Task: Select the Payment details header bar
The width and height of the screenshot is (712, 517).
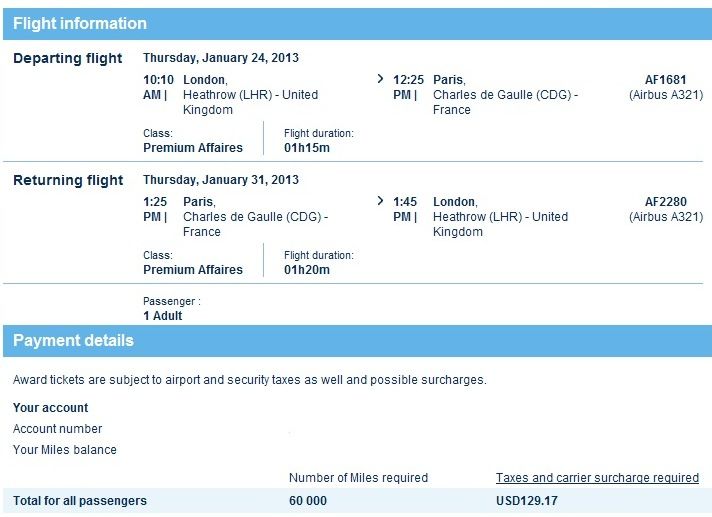Action: coord(357,340)
